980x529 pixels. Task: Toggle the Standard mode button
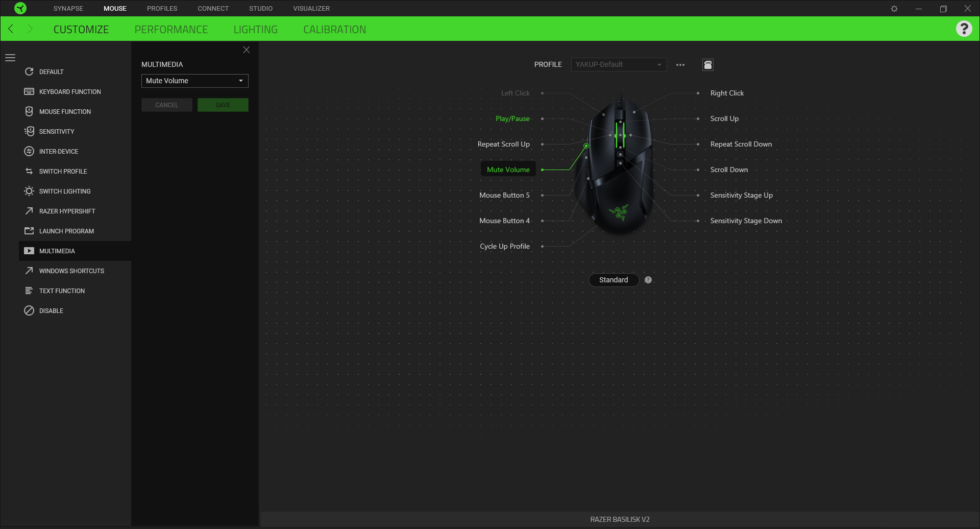[614, 280]
